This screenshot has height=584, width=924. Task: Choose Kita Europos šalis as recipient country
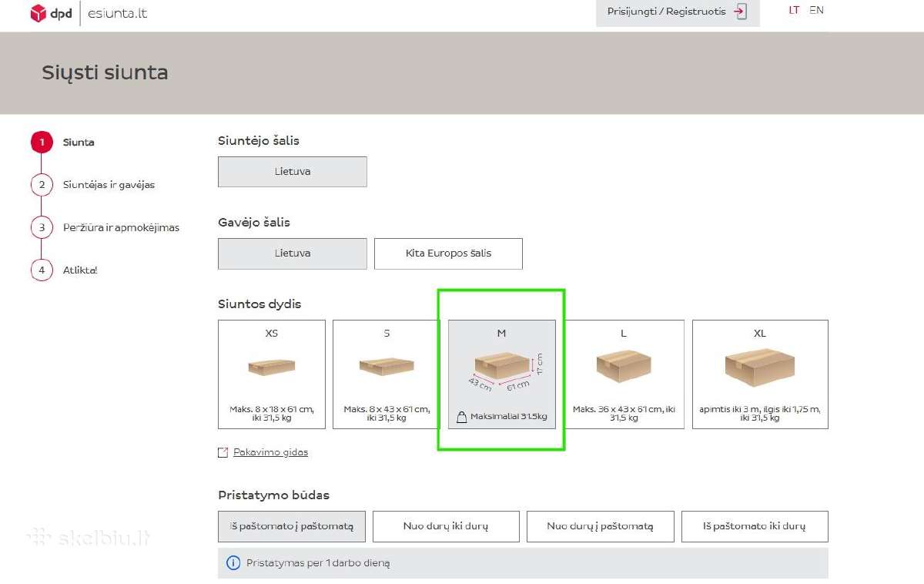pos(448,253)
